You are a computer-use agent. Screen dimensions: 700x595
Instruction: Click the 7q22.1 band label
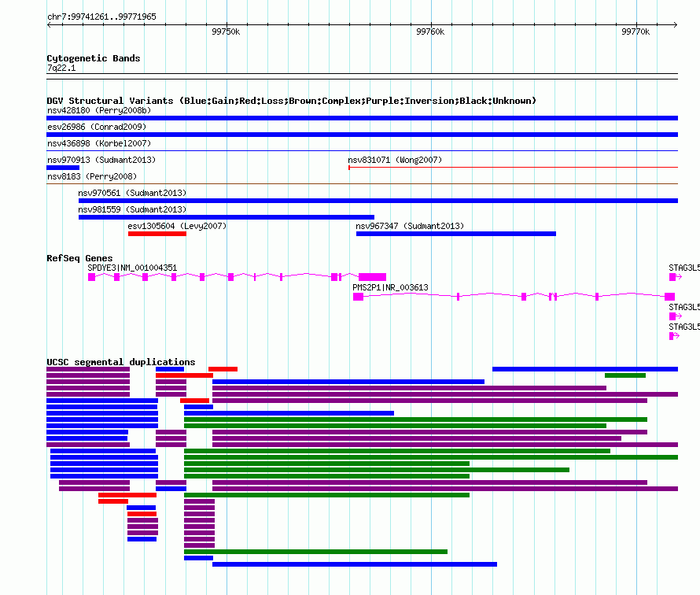pyautogui.click(x=61, y=68)
